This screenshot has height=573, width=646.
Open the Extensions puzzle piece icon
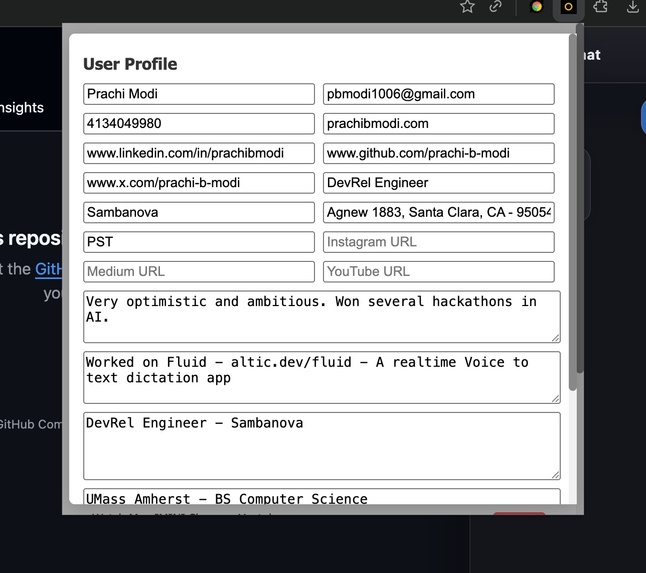pyautogui.click(x=600, y=6)
